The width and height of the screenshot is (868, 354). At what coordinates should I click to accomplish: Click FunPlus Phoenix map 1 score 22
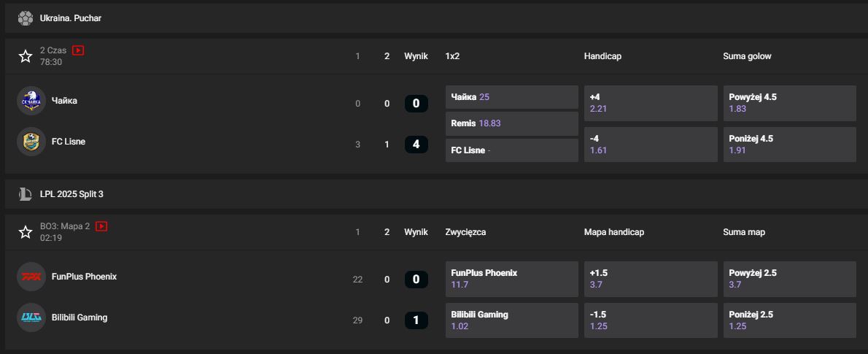pos(357,280)
